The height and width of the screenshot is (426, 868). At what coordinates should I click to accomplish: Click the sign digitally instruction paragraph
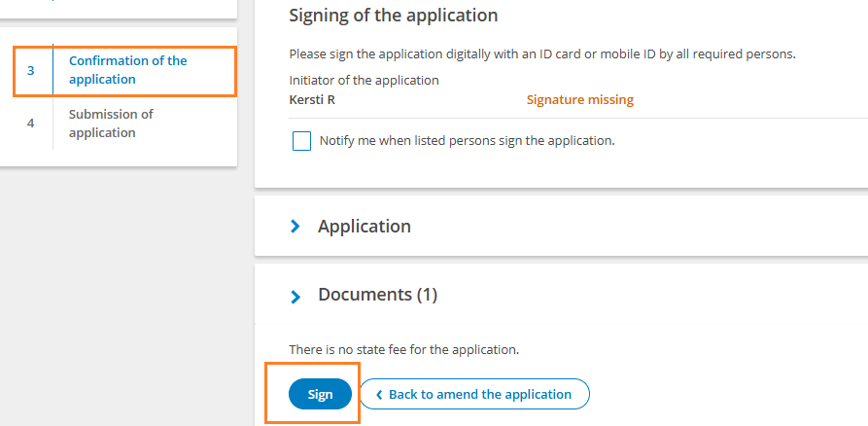(x=542, y=54)
